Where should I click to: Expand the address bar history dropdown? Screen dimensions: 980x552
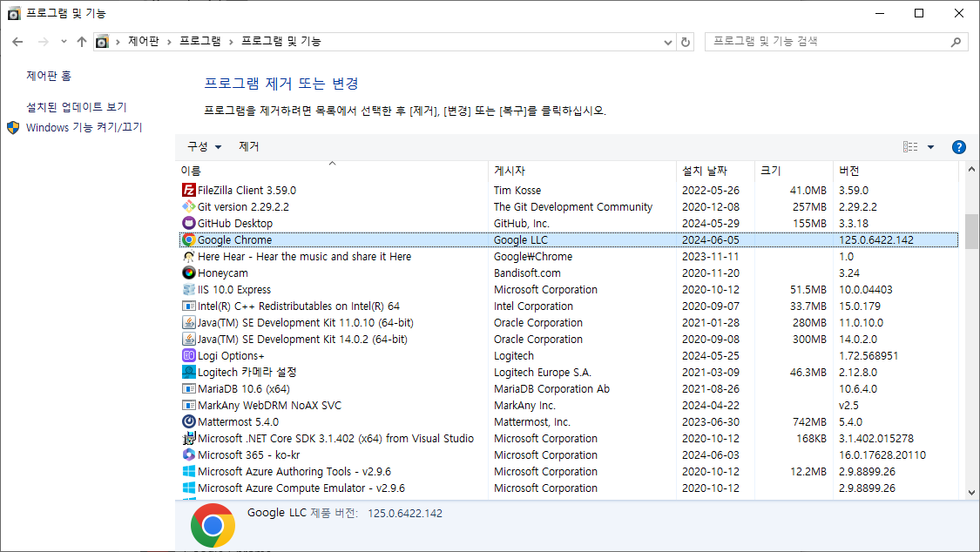pyautogui.click(x=667, y=43)
